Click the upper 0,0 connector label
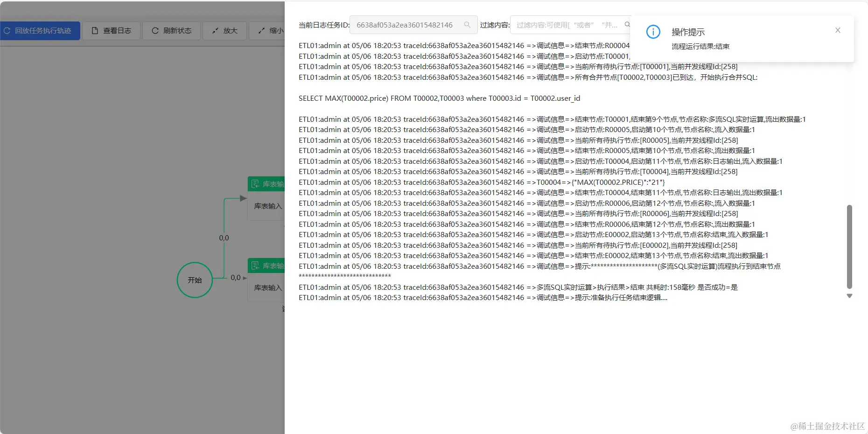 (x=224, y=238)
